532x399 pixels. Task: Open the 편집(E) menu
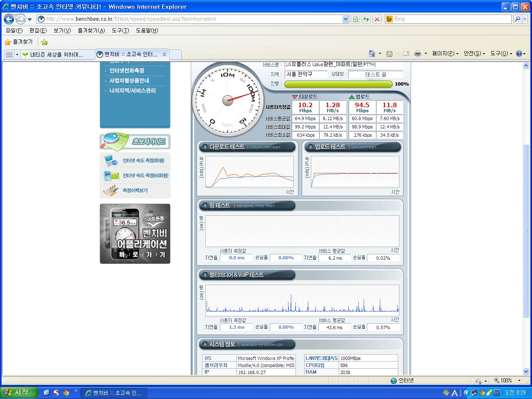coord(38,30)
